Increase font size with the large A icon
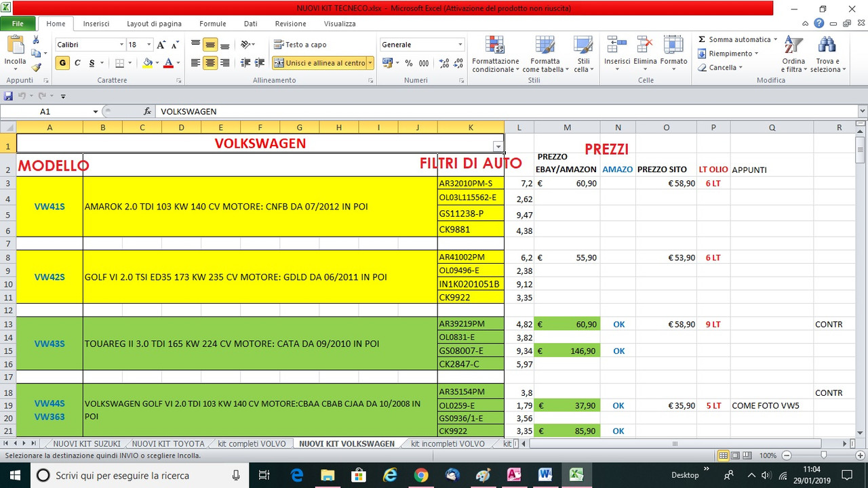This screenshot has width=868, height=488. pyautogui.click(x=161, y=45)
